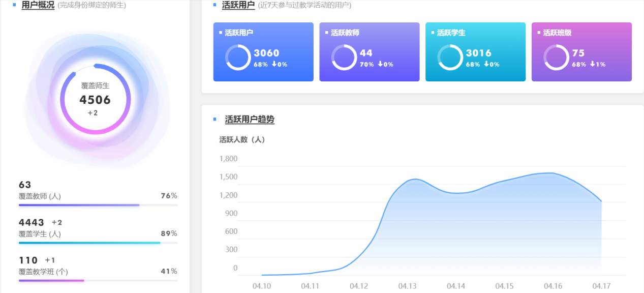Click down arrow beside 0% in 活跃学生 card

click(486, 65)
